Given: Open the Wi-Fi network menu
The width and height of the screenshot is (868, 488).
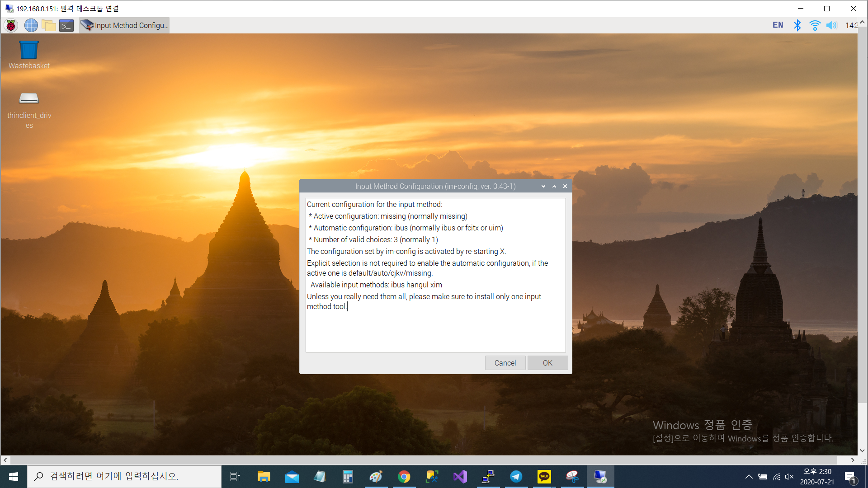Looking at the screenshot, I should (x=815, y=25).
